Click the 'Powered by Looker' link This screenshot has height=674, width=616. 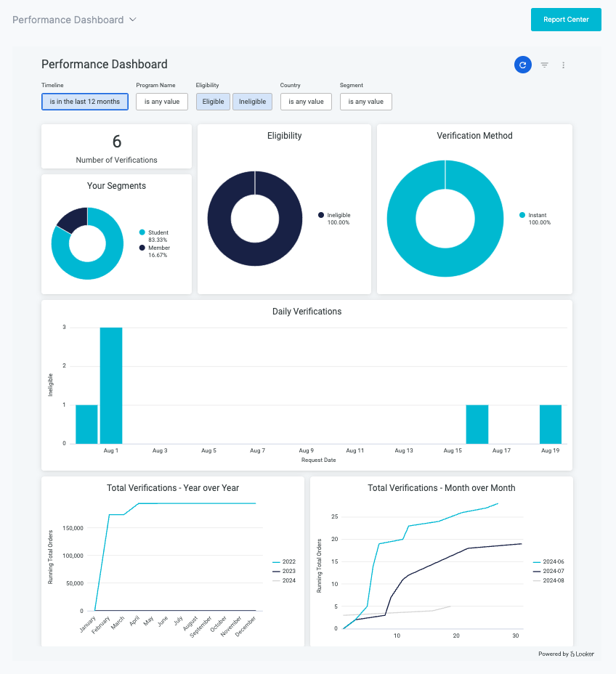point(566,654)
